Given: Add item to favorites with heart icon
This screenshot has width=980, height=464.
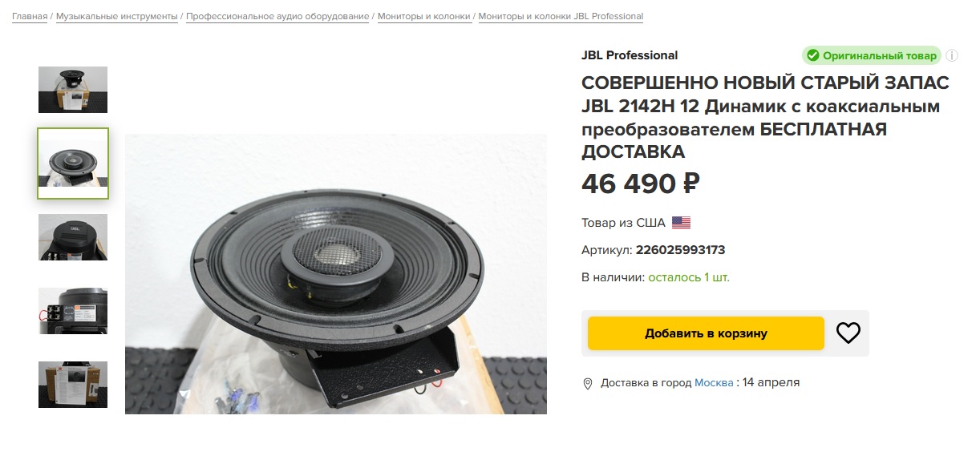Looking at the screenshot, I should tap(848, 333).
